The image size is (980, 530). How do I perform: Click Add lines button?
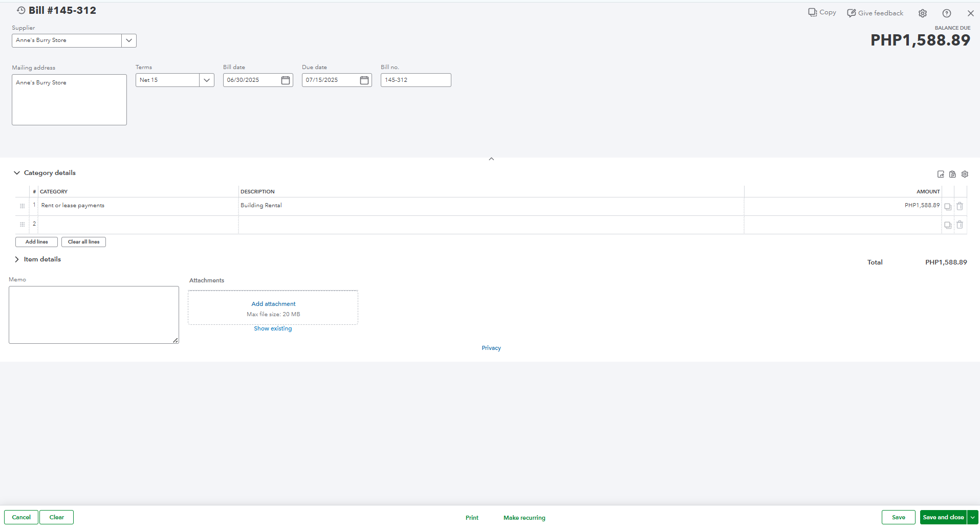point(36,242)
